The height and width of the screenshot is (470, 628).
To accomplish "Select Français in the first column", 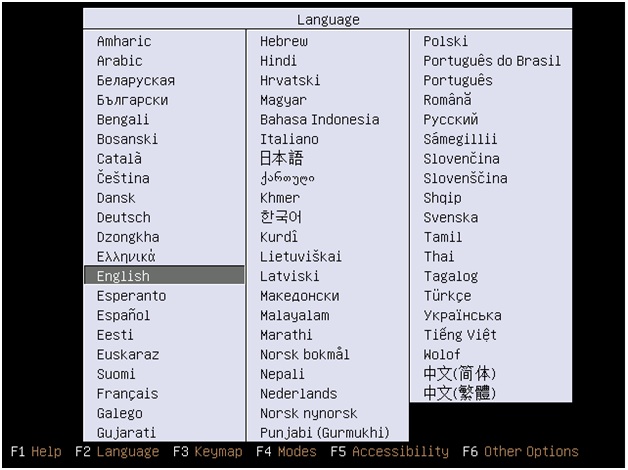I will click(127, 394).
